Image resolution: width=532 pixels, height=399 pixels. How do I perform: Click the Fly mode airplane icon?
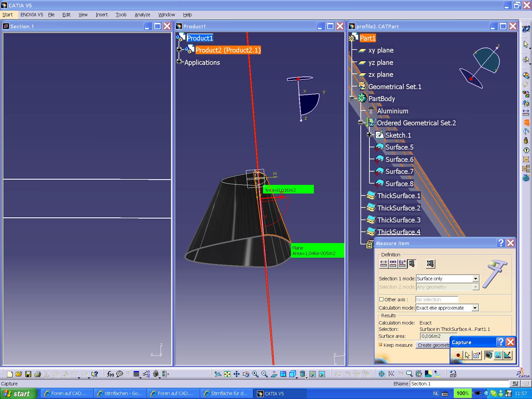tap(218, 374)
